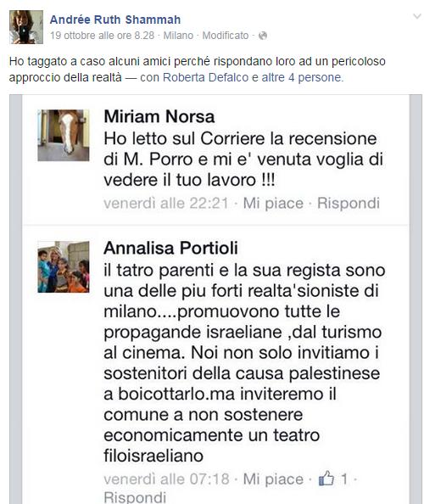
Task: Reply to Miriam Norsa's comment
Action: [x=349, y=203]
